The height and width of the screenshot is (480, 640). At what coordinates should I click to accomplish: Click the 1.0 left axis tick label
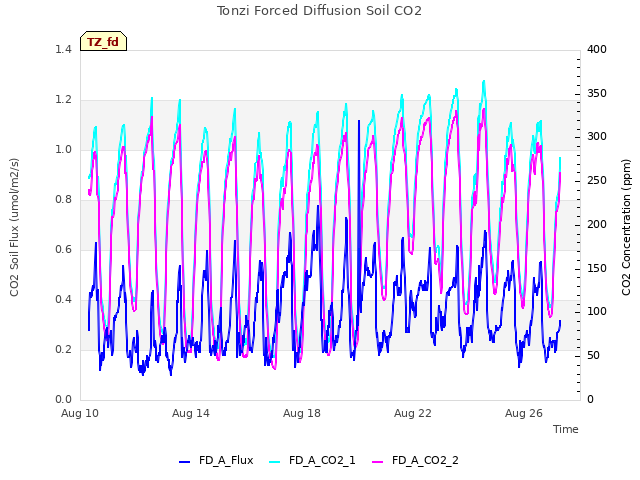click(x=63, y=150)
